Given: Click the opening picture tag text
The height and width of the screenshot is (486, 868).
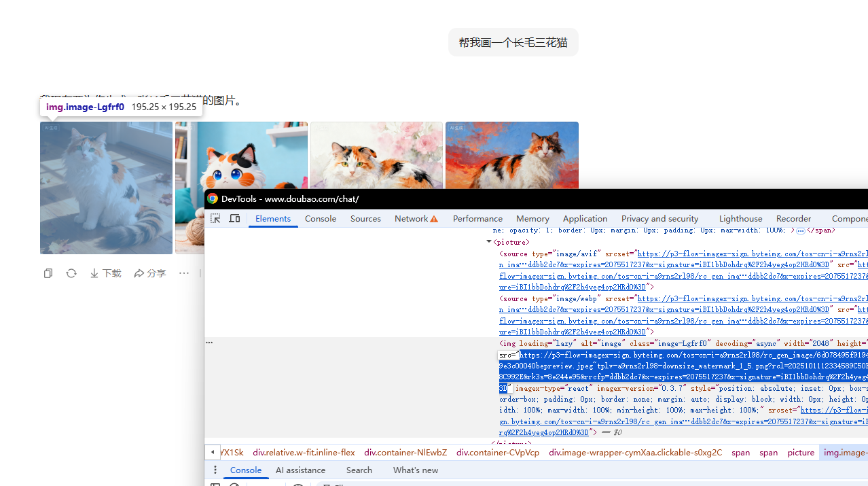Looking at the screenshot, I should tap(511, 242).
